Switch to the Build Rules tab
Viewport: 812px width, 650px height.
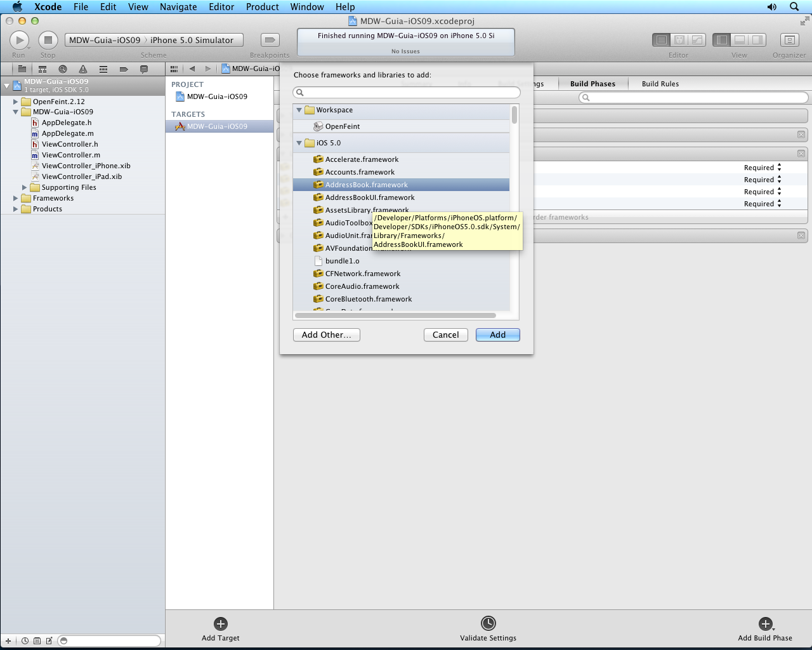660,84
